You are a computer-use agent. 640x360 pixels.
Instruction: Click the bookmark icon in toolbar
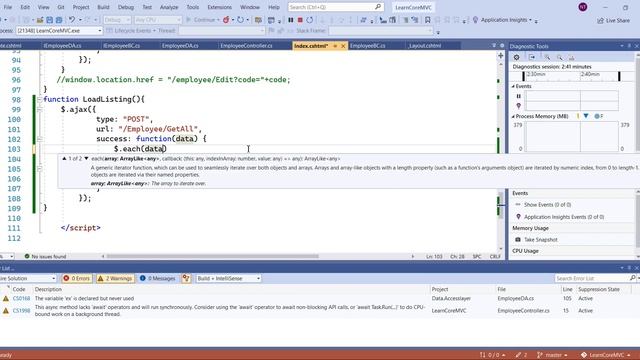[x=427, y=20]
